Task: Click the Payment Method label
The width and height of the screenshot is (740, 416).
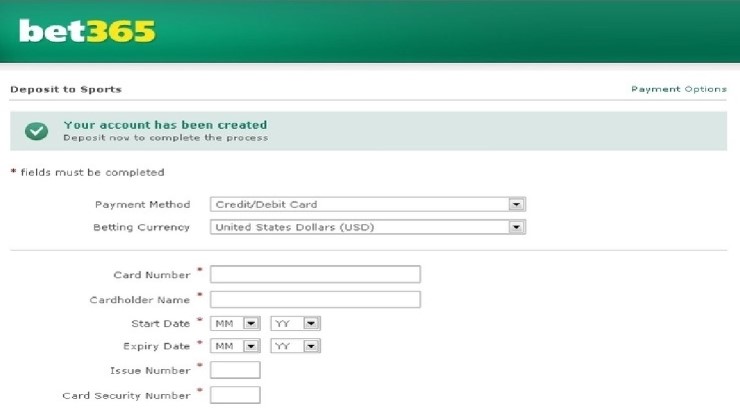Action: coord(143,204)
